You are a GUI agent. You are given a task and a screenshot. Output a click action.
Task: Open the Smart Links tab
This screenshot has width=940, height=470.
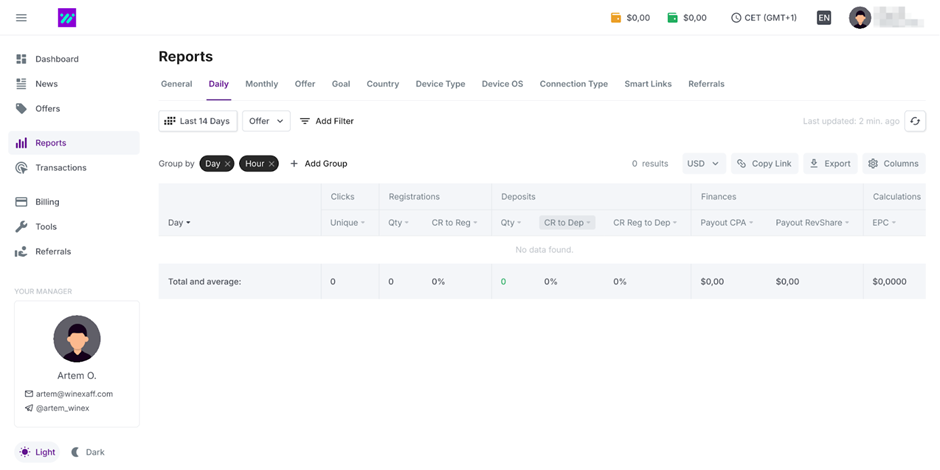(648, 84)
